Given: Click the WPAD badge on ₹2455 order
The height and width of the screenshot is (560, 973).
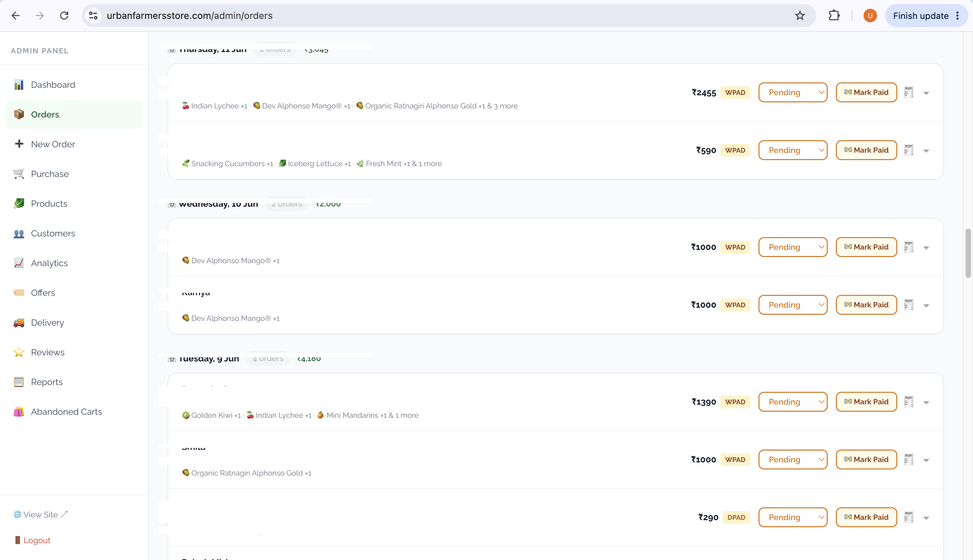Looking at the screenshot, I should click(x=735, y=92).
